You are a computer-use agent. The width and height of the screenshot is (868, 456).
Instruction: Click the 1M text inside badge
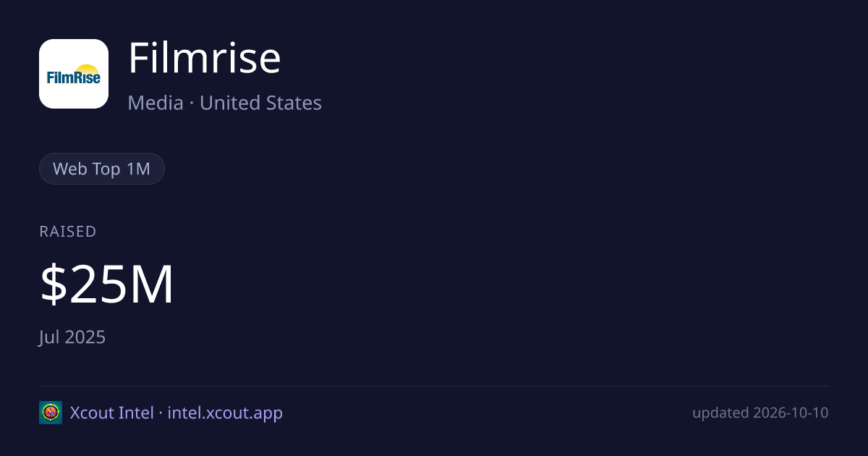(x=138, y=169)
